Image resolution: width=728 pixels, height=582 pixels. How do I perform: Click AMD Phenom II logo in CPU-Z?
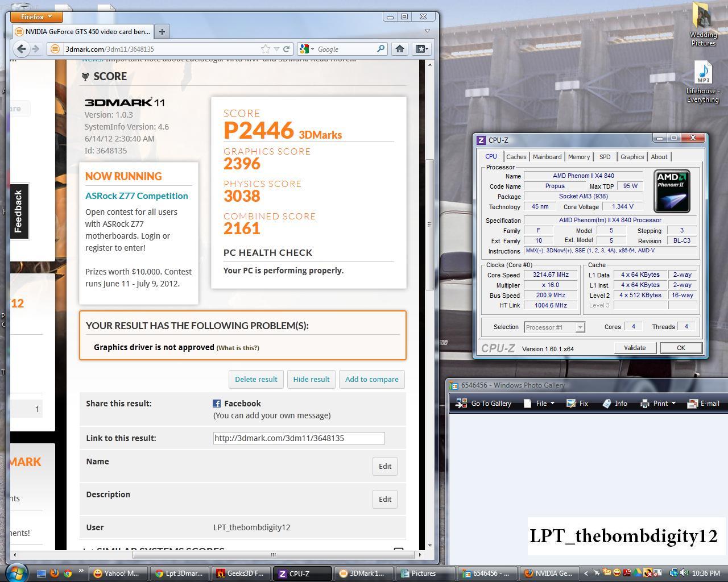[672, 191]
